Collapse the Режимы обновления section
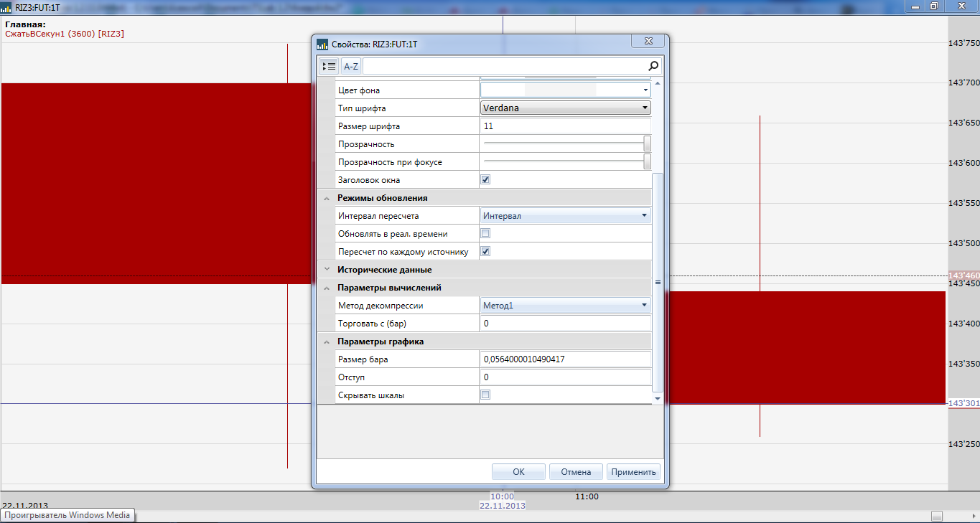This screenshot has height=523, width=980. [x=327, y=198]
